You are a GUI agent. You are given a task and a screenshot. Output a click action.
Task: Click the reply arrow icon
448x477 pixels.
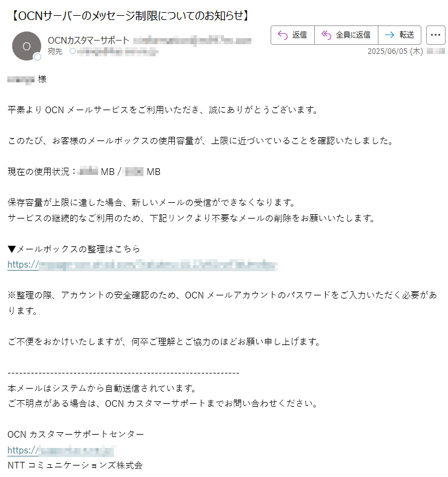[283, 35]
